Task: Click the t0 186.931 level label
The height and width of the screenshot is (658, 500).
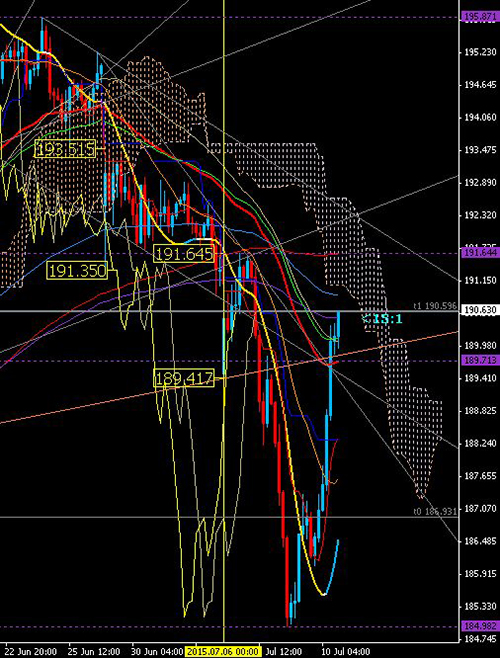Action: [437, 512]
